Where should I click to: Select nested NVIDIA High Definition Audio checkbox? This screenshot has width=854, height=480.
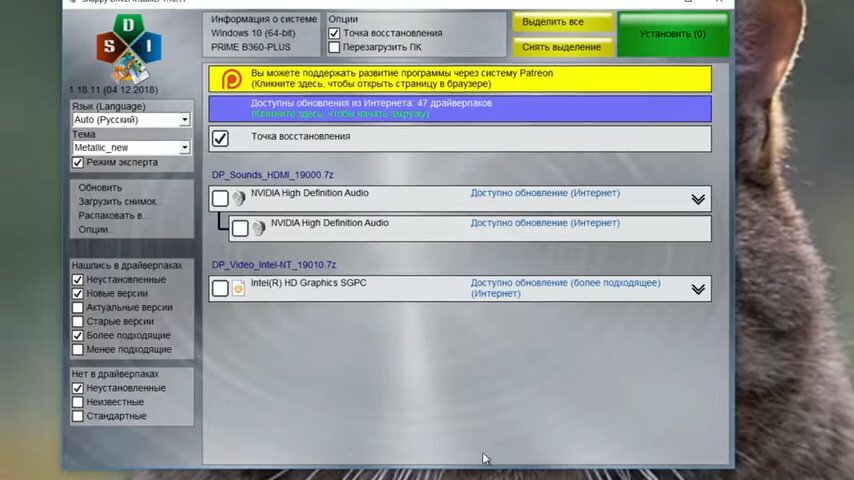pyautogui.click(x=240, y=228)
